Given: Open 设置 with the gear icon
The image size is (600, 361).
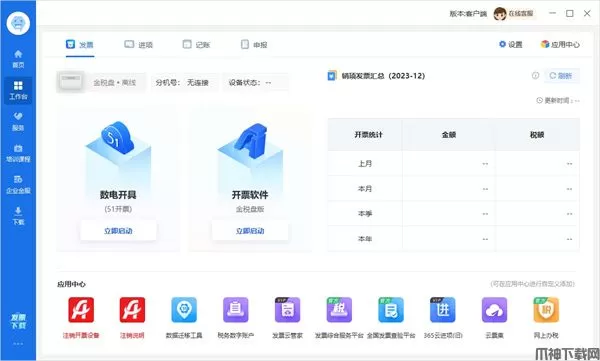Looking at the screenshot, I should pos(510,44).
